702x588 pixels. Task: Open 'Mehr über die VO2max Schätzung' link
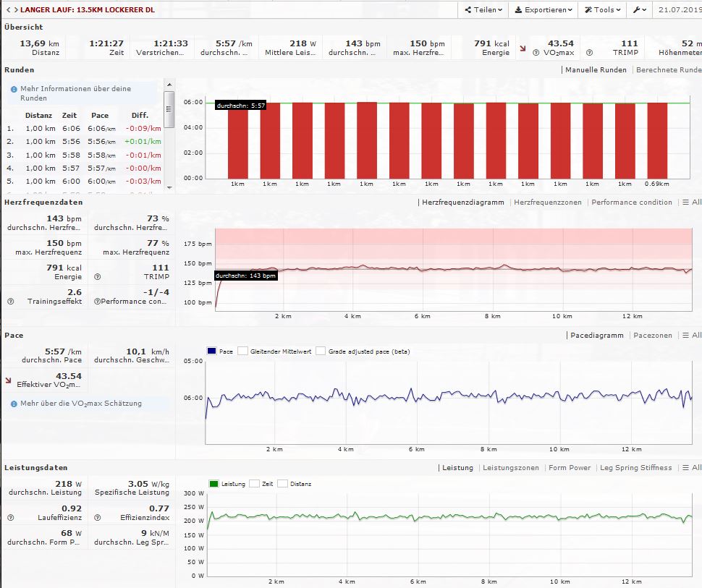[80, 404]
